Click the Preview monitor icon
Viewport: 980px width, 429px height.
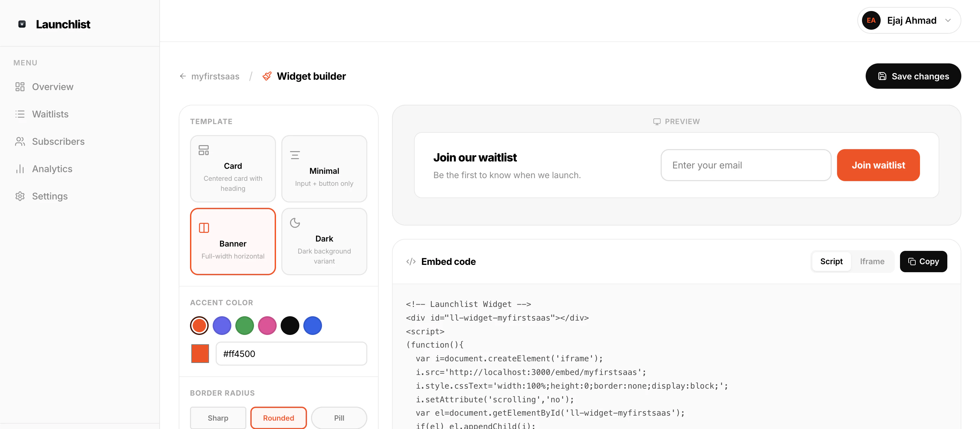(657, 121)
